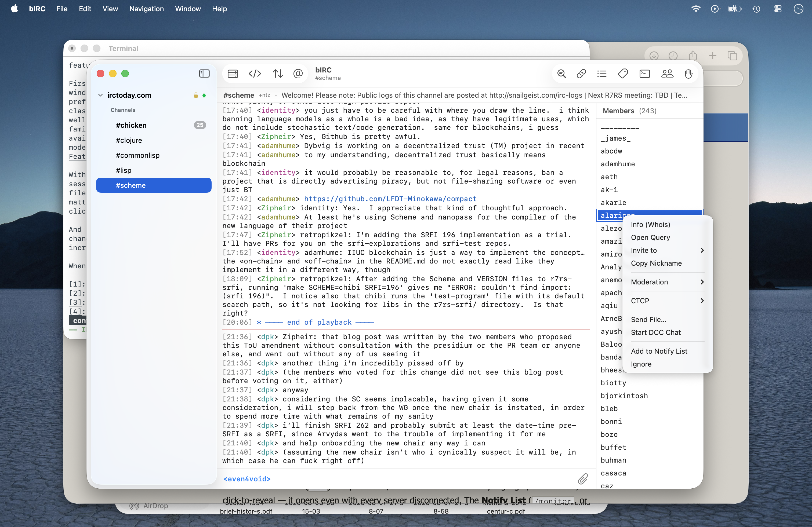Click the play circle icon in menu bar
The height and width of the screenshot is (527, 812).
[715, 9]
